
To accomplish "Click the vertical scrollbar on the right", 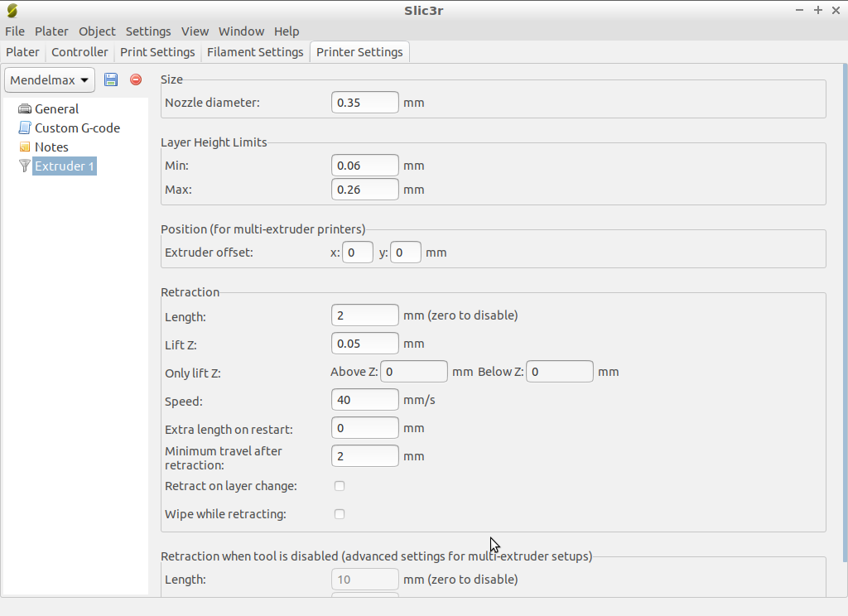I will tap(845, 313).
